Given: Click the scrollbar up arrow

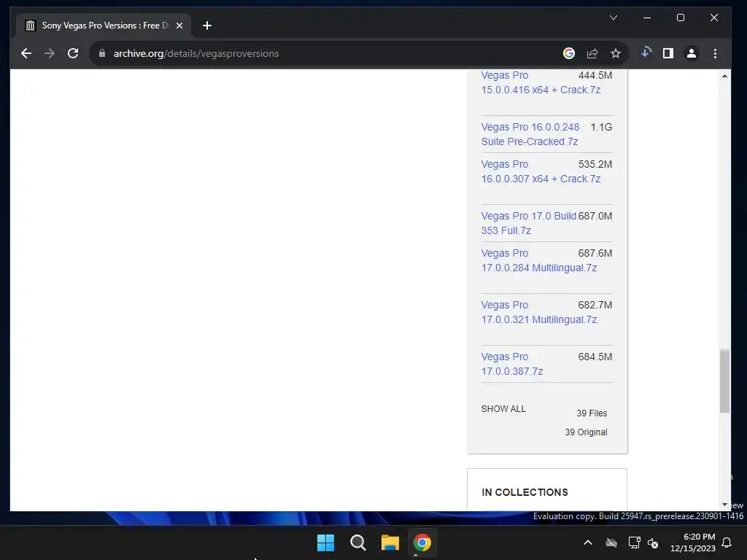Looking at the screenshot, I should coord(724,76).
